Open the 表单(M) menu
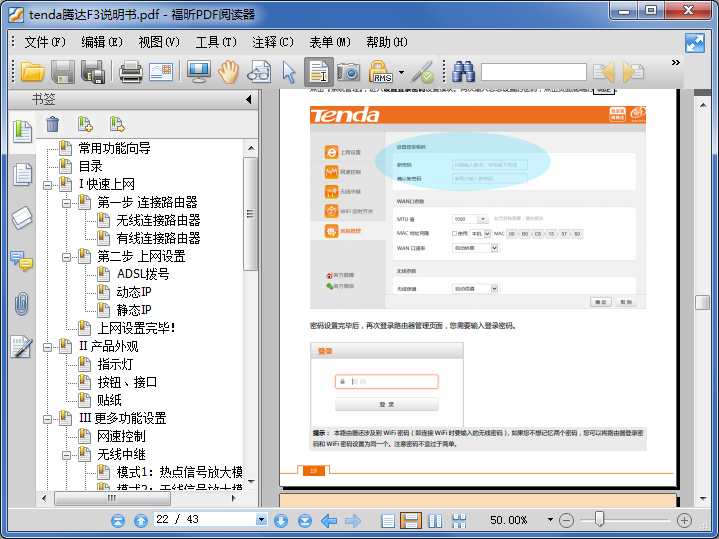The width and height of the screenshot is (719, 539). click(x=330, y=42)
